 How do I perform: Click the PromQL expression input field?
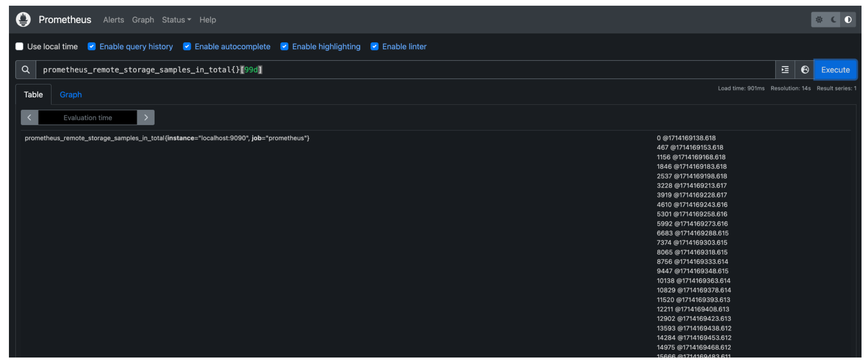click(x=406, y=70)
